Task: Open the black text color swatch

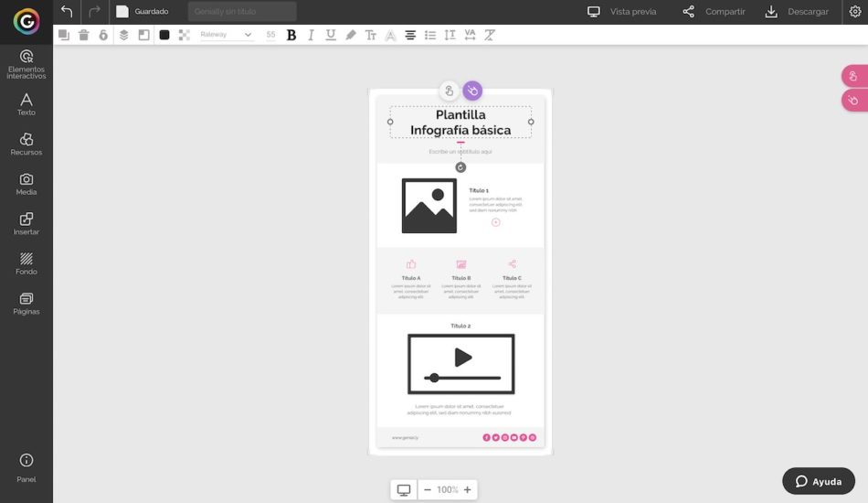Action: pos(164,35)
